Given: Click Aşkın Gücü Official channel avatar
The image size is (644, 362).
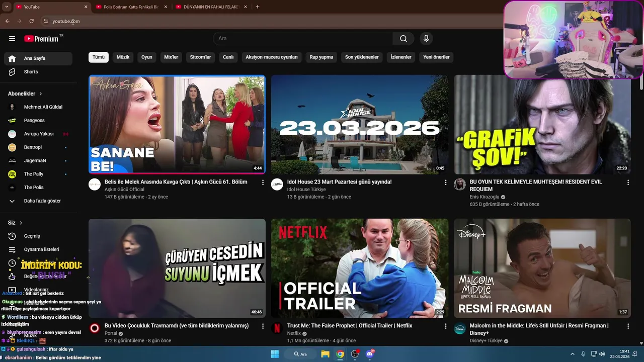Looking at the screenshot, I should pos(95,185).
